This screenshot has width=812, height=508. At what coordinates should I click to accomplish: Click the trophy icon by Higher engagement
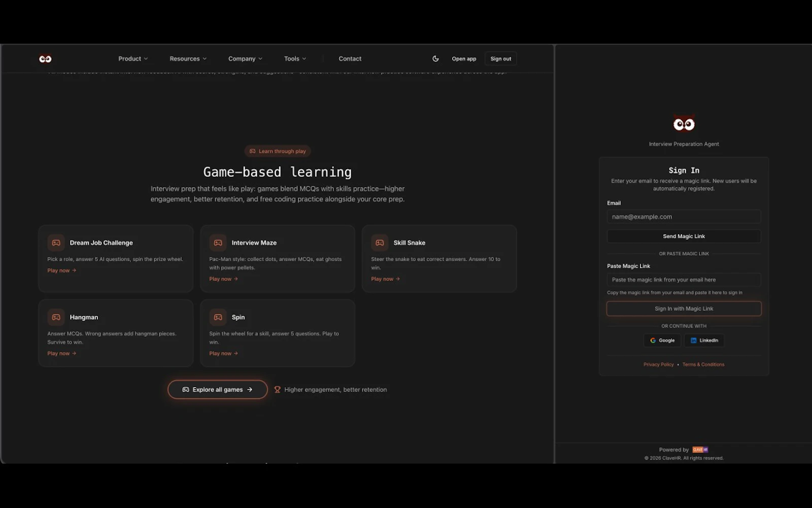pyautogui.click(x=277, y=390)
